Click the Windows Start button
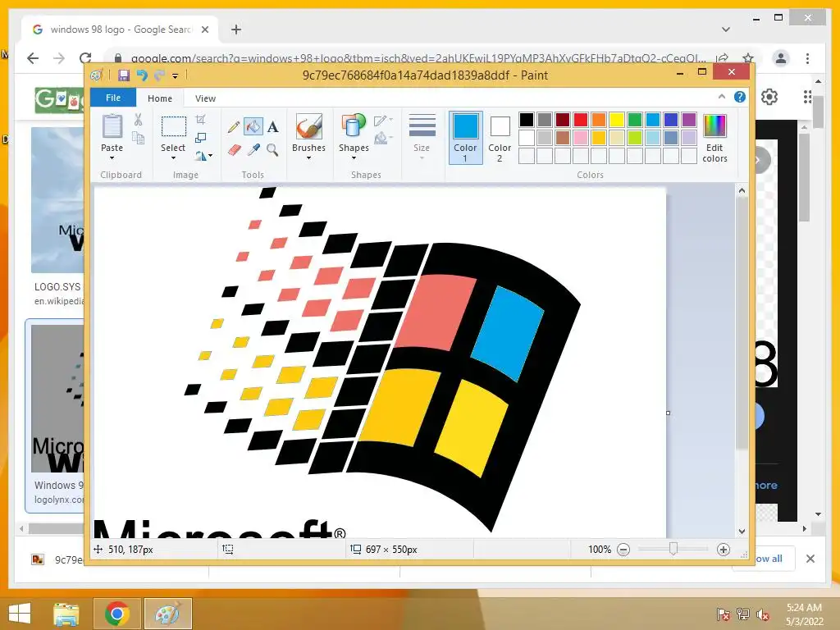This screenshot has width=840, height=630. 20,614
